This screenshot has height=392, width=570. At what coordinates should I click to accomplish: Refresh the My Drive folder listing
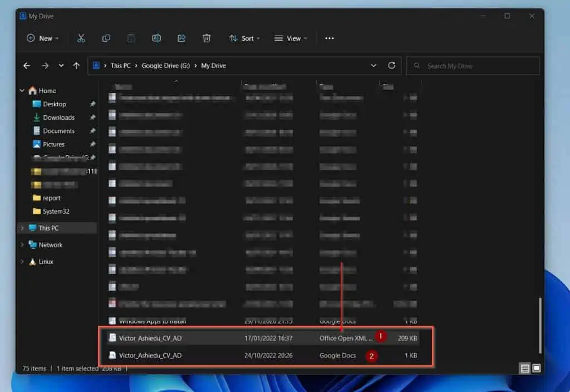click(391, 66)
